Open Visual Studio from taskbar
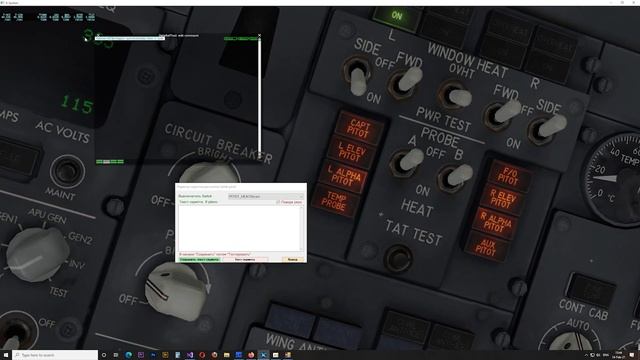This screenshot has height=360, width=640. tap(190, 355)
